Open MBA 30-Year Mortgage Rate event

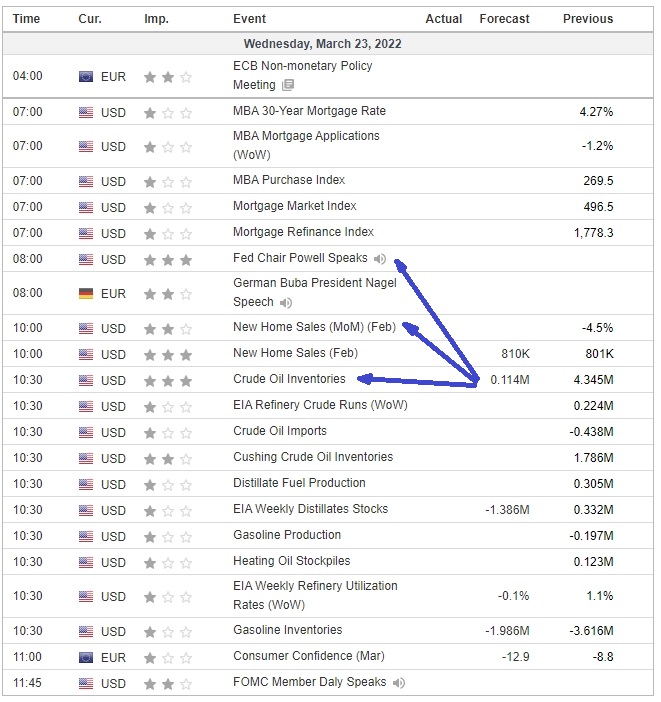click(x=309, y=111)
